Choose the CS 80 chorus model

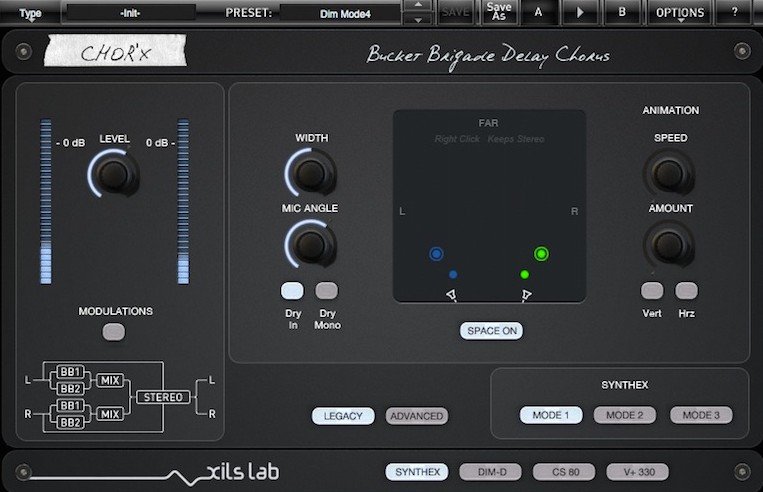[564, 472]
